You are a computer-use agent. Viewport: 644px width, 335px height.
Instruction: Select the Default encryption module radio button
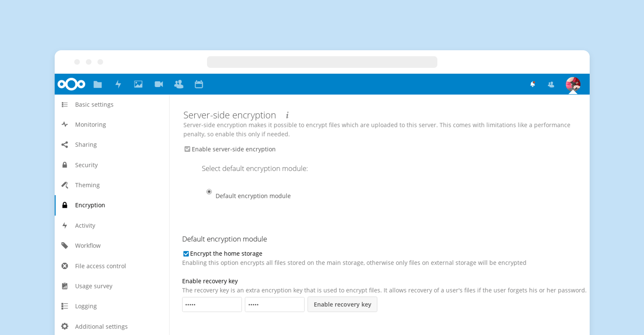[x=209, y=192]
